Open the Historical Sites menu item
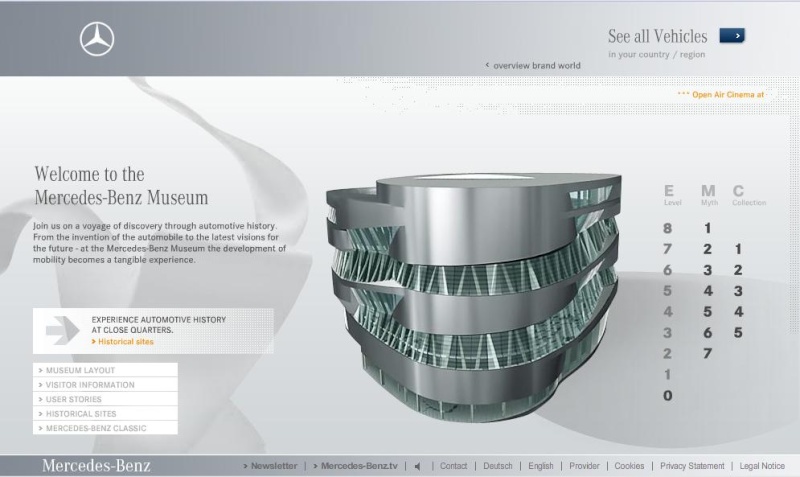 pos(105,414)
